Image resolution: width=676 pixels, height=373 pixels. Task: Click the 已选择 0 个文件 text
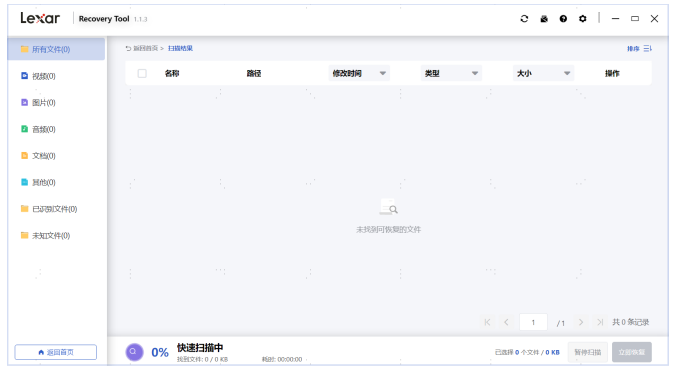click(516, 352)
